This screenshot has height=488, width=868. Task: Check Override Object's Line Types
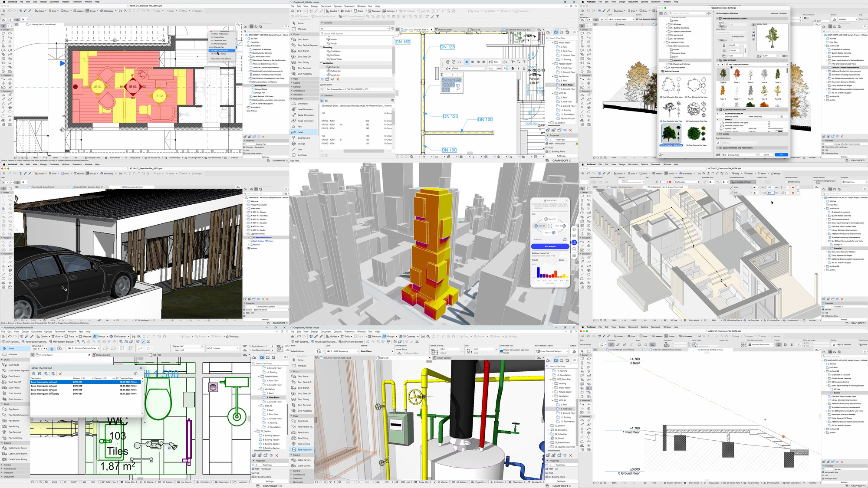[769, 123]
